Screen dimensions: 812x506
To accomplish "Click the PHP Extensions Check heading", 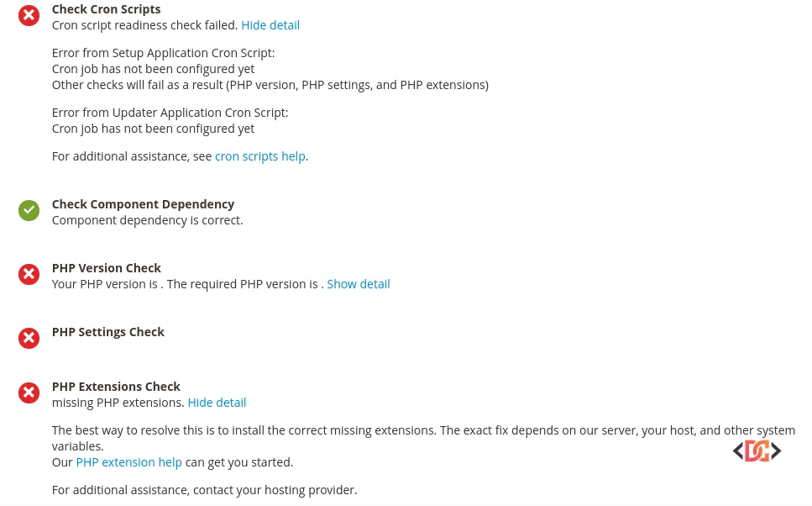I will click(x=116, y=386).
